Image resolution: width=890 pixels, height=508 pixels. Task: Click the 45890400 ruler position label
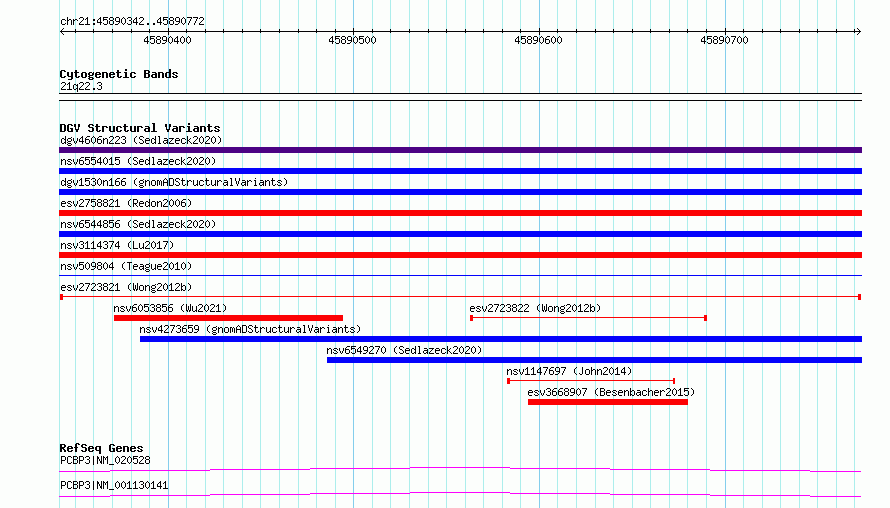point(167,40)
